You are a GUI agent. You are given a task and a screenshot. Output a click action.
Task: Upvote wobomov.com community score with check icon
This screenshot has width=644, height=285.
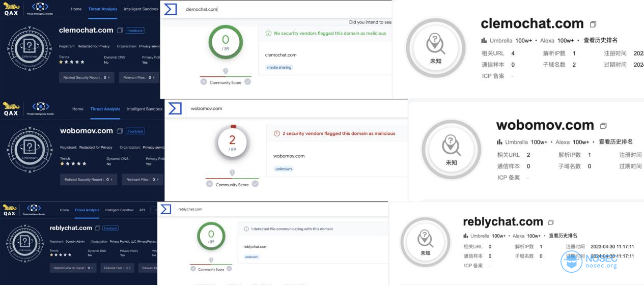255,184
